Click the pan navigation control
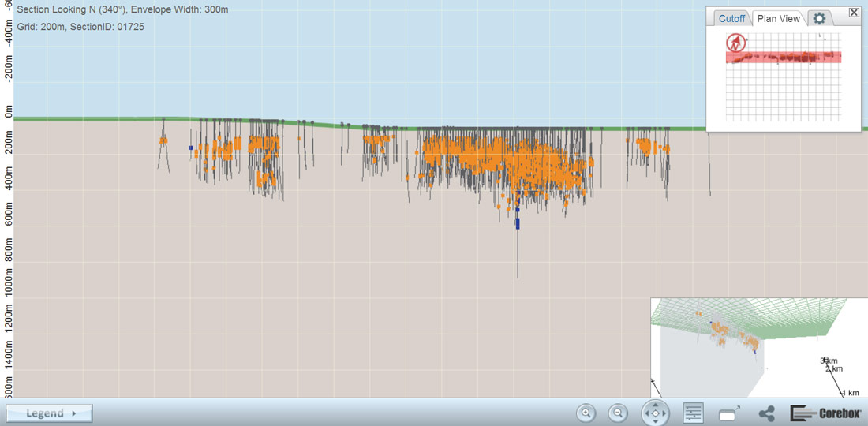868x426 pixels. point(655,413)
